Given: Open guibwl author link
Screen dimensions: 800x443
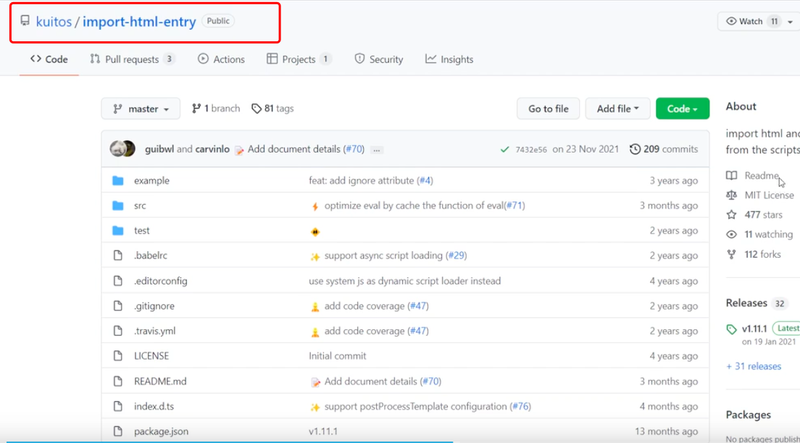Looking at the screenshot, I should click(x=159, y=149).
